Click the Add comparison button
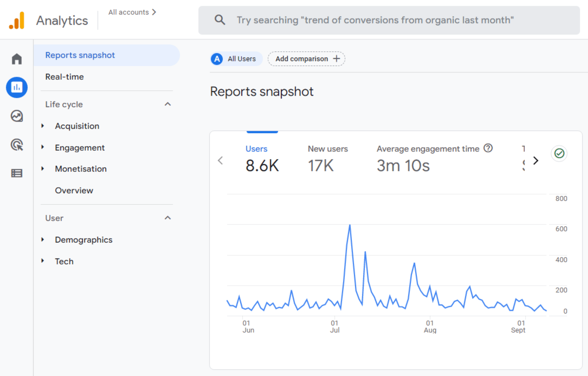 (x=306, y=59)
